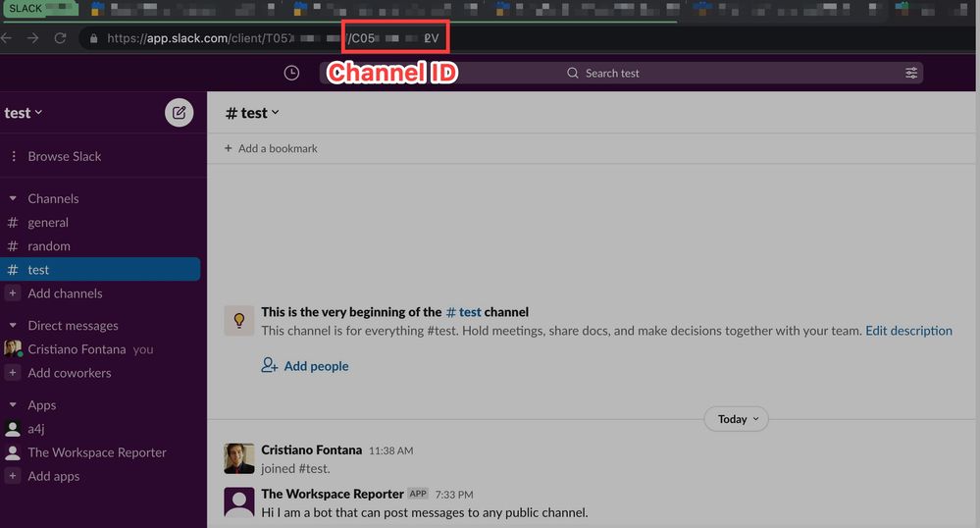Open the test workspace dropdown menu
980x528 pixels.
(x=24, y=113)
